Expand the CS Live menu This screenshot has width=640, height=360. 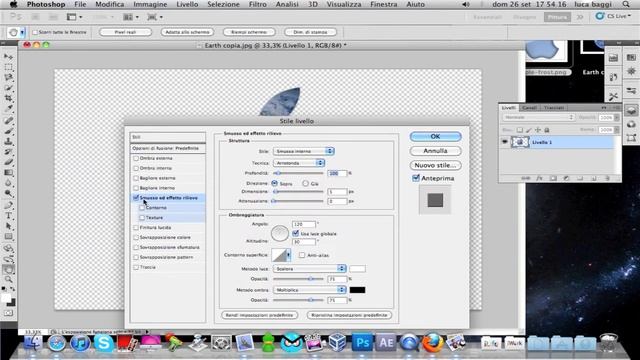pos(613,16)
